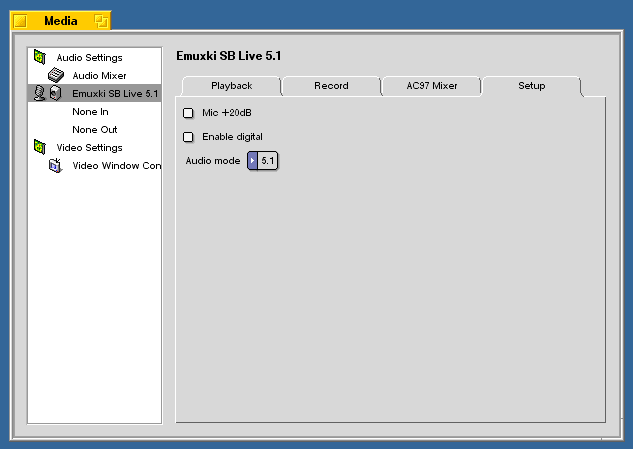This screenshot has width=633, height=449.
Task: Click the Media window title tab
Action: point(61,21)
